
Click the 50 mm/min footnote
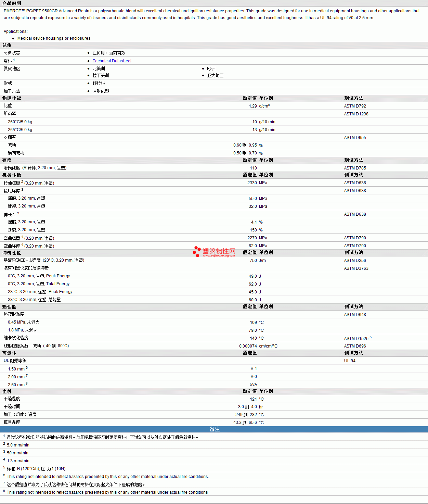[x=17, y=453]
